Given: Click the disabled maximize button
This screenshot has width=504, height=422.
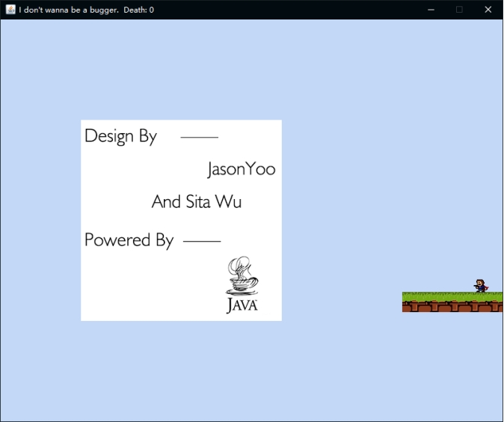Looking at the screenshot, I should point(459,10).
